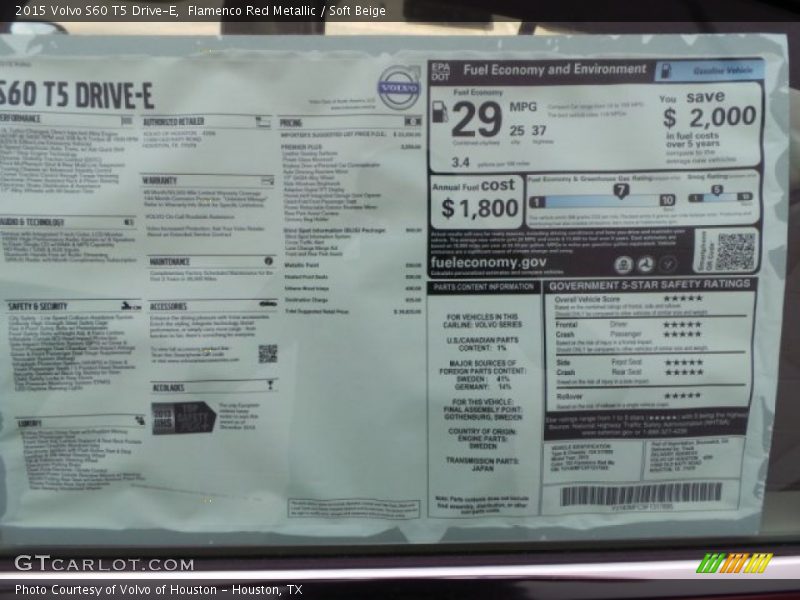This screenshot has width=800, height=600.
Task: Click the fueleconomy.gov web address
Action: click(x=488, y=262)
